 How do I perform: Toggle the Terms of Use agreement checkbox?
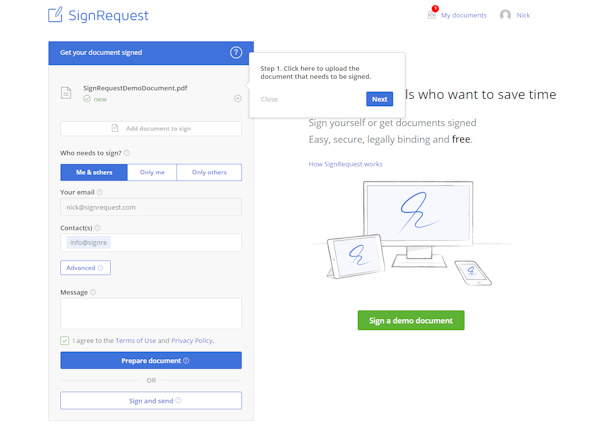click(65, 341)
